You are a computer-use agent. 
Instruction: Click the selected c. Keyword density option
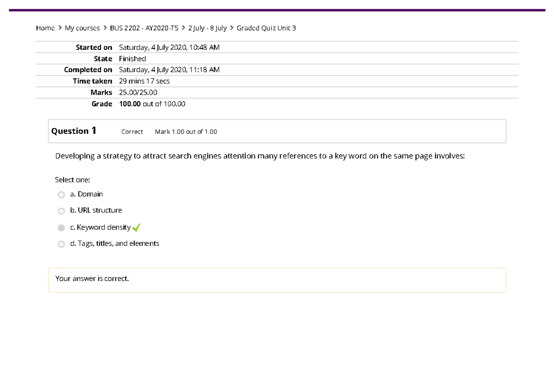pyautogui.click(x=99, y=227)
